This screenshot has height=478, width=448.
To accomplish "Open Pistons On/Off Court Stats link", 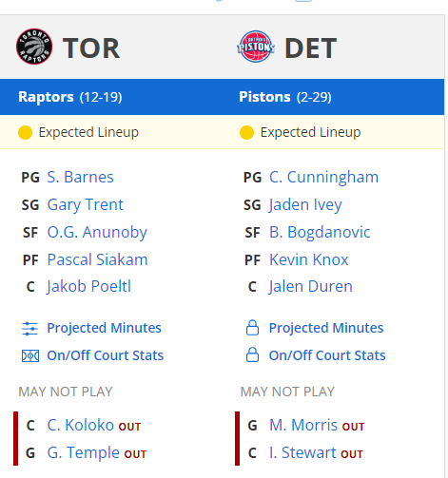I will (327, 355).
